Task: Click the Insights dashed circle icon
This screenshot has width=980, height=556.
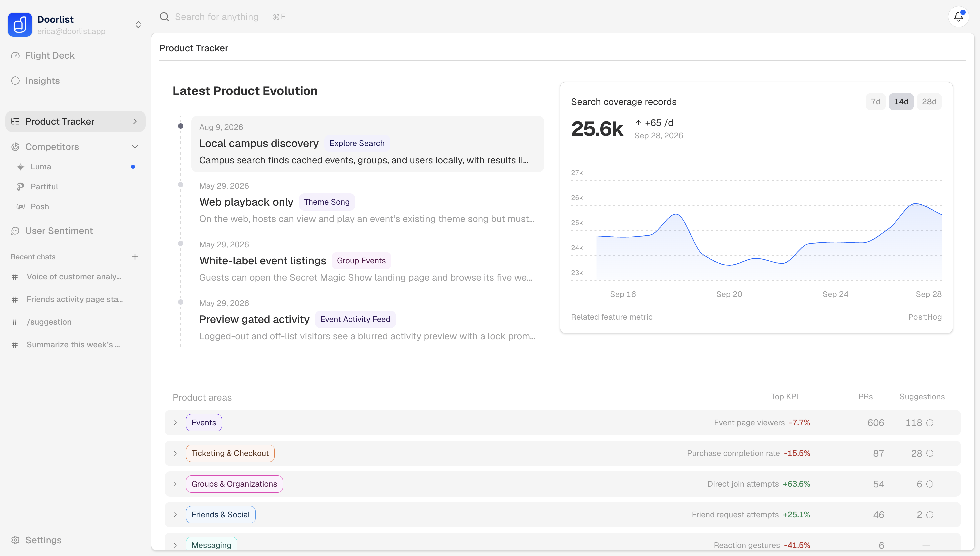Action: pyautogui.click(x=15, y=81)
